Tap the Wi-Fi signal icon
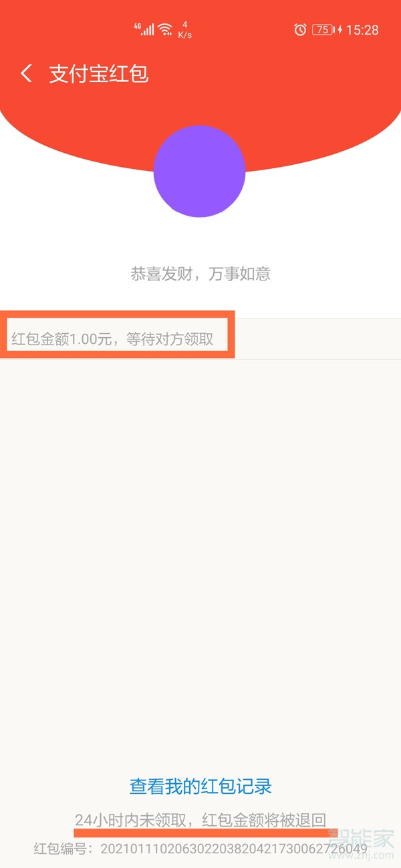This screenshot has height=868, width=401. [165, 29]
